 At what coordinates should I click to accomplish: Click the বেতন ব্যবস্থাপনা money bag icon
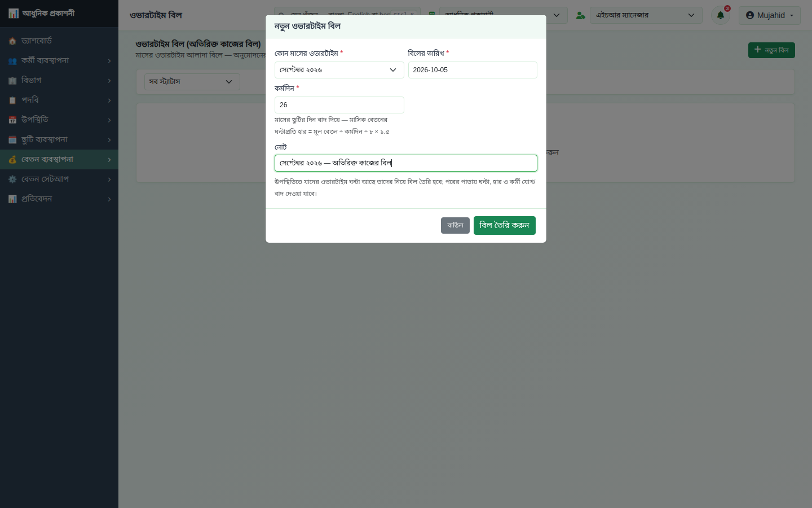(x=12, y=160)
